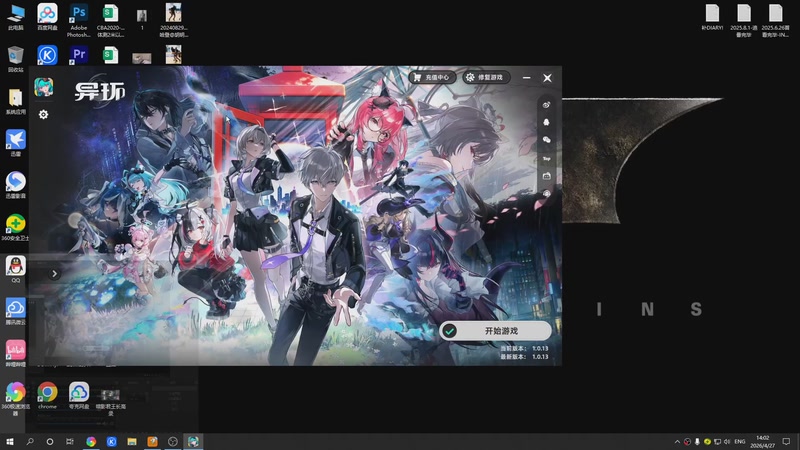Select the 腾讯微云 desktop icon

16,311
